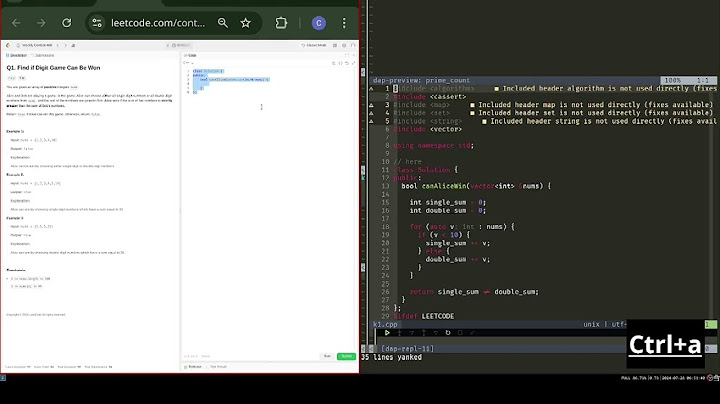The image size is (720, 404).
Task: Click the Run button in LeetCode
Action: tap(327, 356)
